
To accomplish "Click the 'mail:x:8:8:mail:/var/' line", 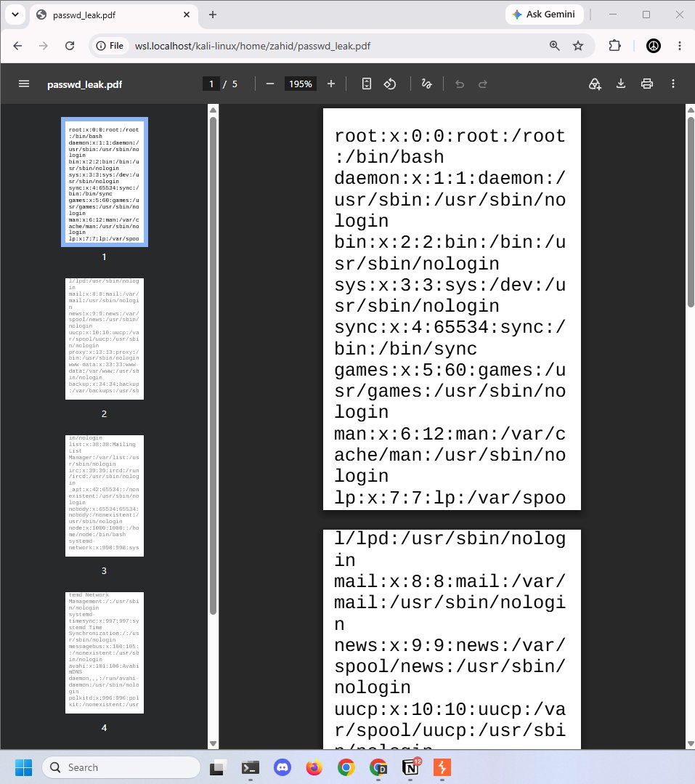I will (x=450, y=581).
